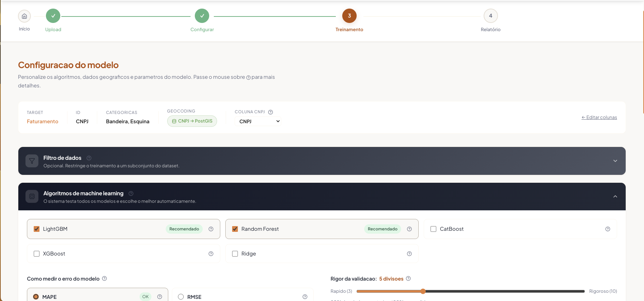Click the Faturamento target value

click(42, 121)
